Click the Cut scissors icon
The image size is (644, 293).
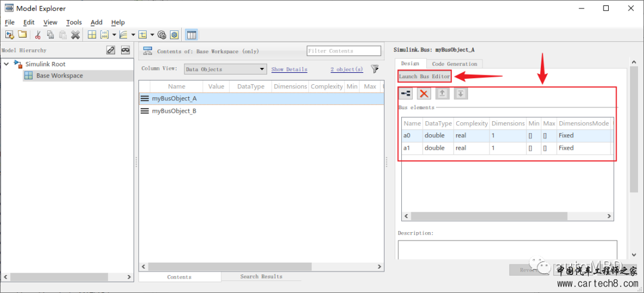click(x=38, y=35)
